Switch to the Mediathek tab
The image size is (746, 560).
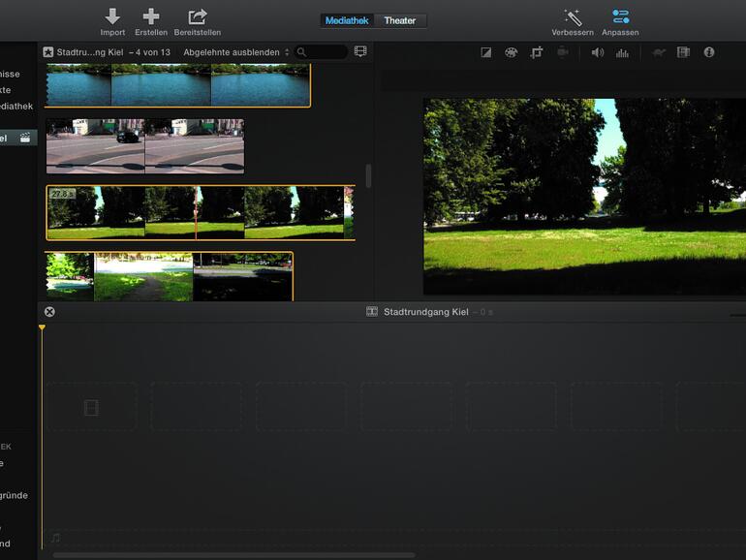(x=347, y=20)
